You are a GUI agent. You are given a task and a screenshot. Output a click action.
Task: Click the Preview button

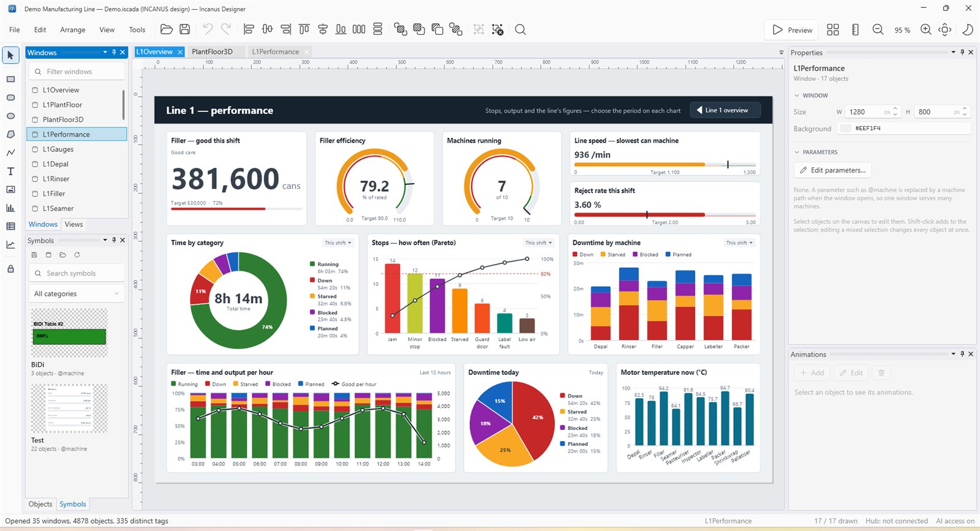pos(793,29)
